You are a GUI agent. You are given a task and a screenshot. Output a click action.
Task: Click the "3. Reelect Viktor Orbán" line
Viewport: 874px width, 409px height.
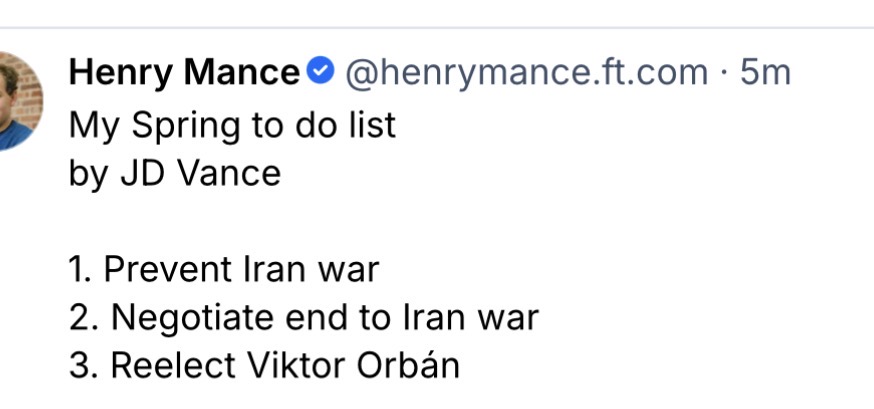coord(265,365)
